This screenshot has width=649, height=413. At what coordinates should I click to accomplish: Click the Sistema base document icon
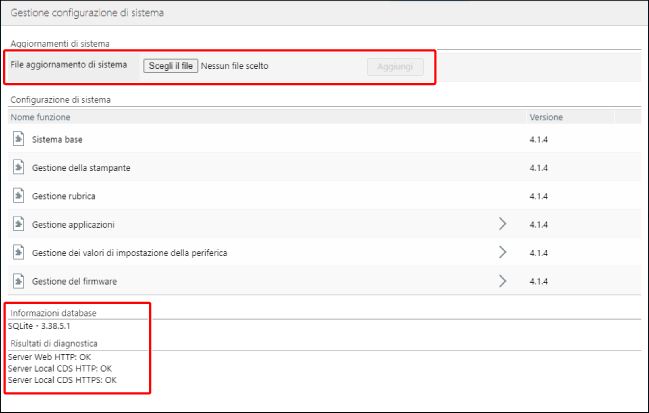click(x=19, y=139)
